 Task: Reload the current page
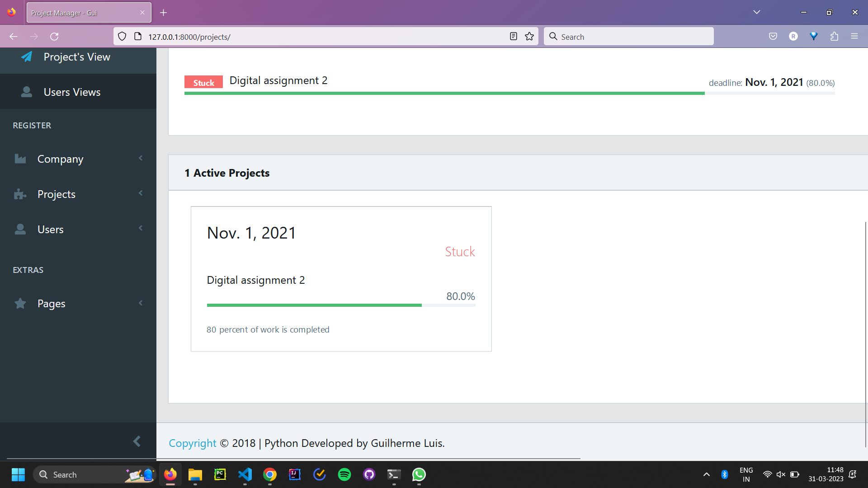(x=54, y=37)
